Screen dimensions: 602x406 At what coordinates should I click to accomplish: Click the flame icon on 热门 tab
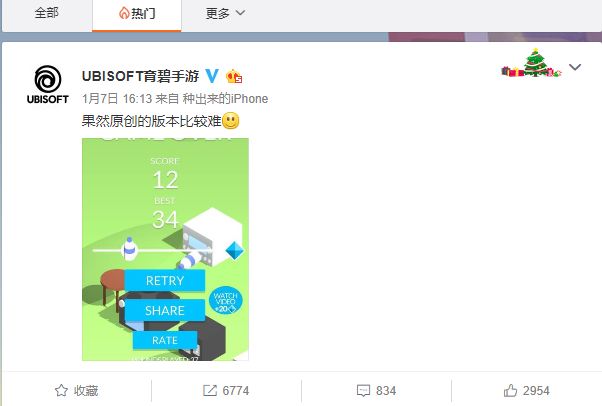tap(124, 13)
